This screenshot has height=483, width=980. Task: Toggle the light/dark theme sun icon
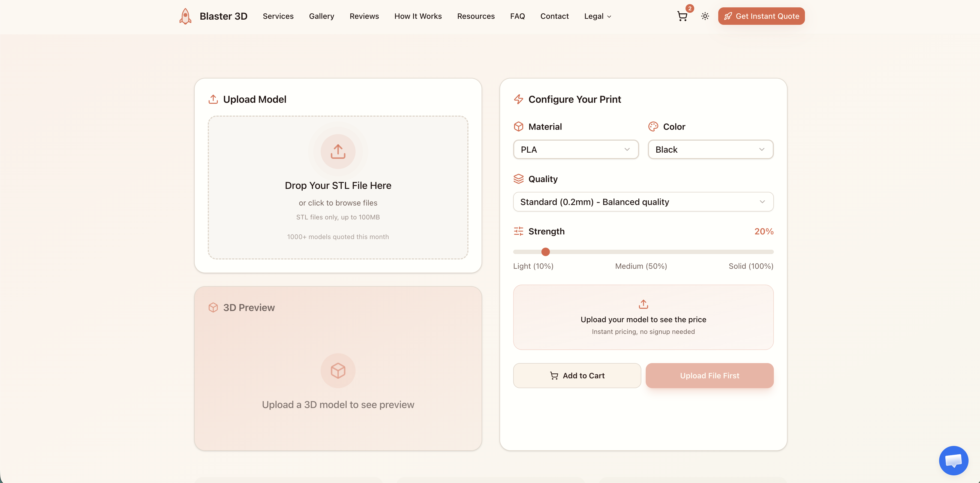click(705, 16)
